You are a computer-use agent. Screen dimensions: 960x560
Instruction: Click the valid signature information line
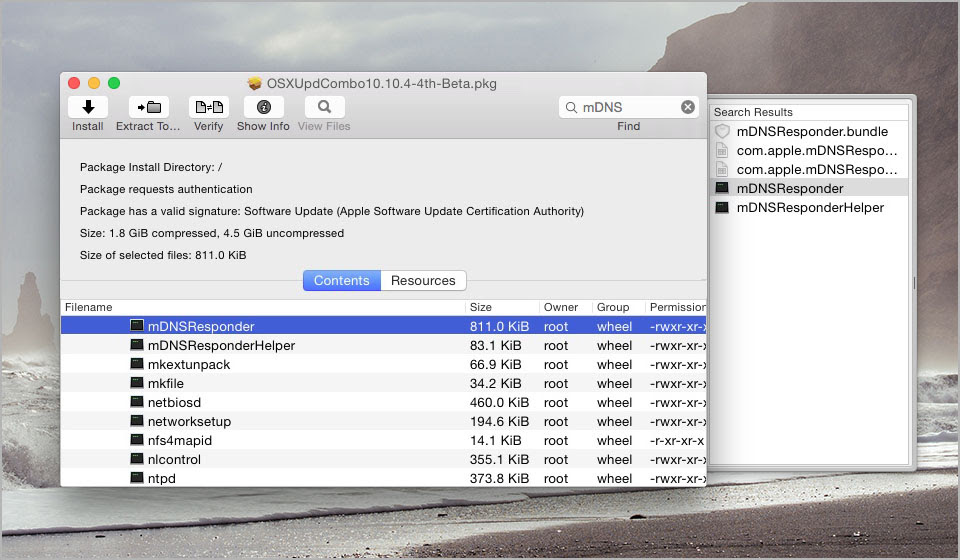point(331,211)
